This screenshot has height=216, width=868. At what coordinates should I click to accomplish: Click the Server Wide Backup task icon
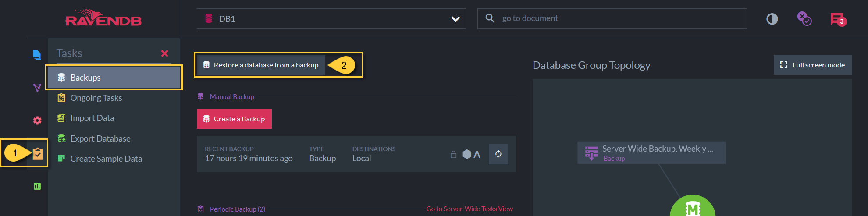[x=591, y=153]
